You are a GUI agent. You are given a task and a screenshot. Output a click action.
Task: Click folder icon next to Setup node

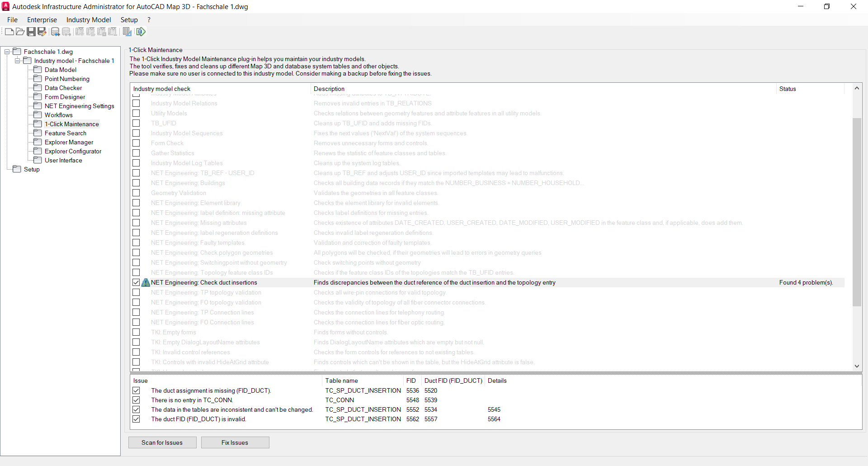point(17,169)
